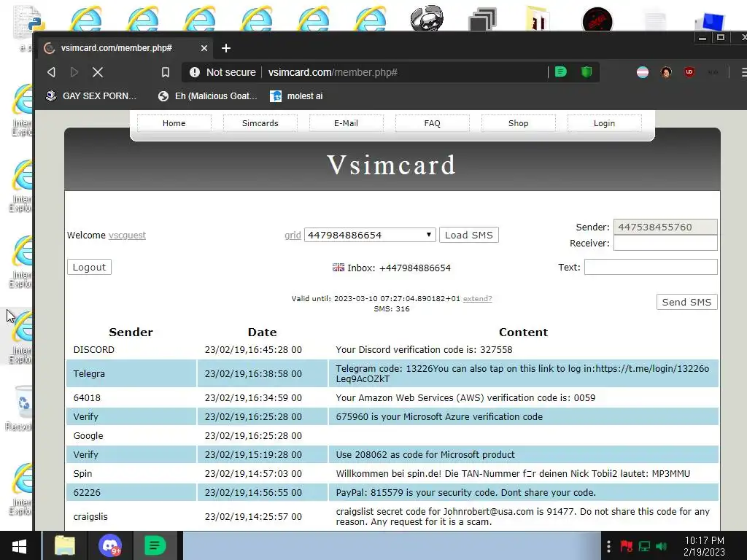Click the UK flag icon beside Inbox

click(338, 267)
